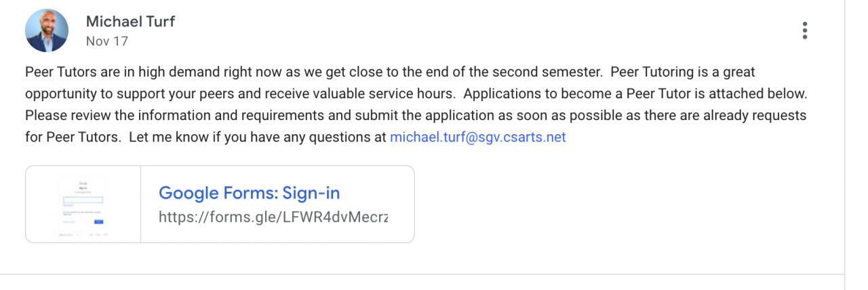Open the three-dot more options menu
This screenshot has width=868, height=290.
(x=804, y=30)
